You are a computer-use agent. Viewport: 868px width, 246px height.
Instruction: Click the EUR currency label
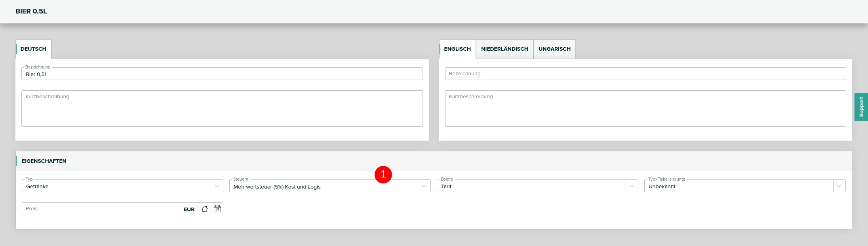point(189,209)
